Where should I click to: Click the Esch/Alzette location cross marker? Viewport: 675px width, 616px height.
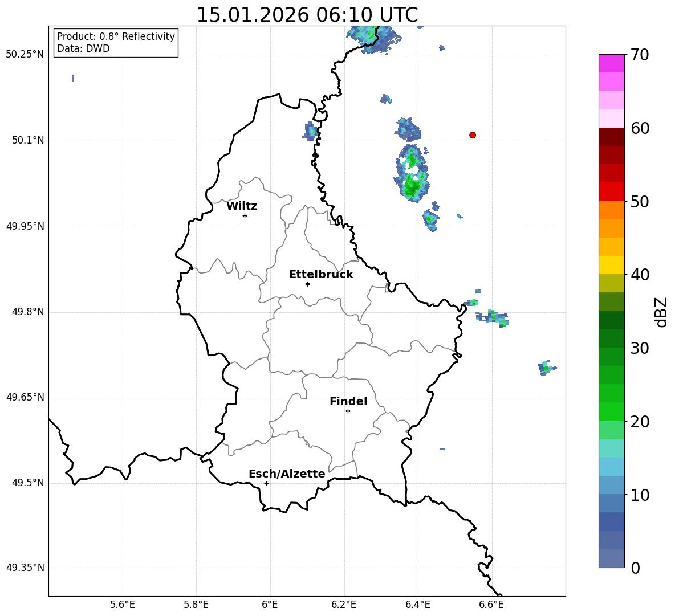[x=266, y=483]
